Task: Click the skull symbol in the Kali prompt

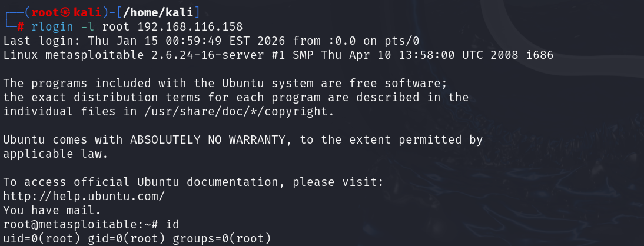Action: click(x=65, y=11)
